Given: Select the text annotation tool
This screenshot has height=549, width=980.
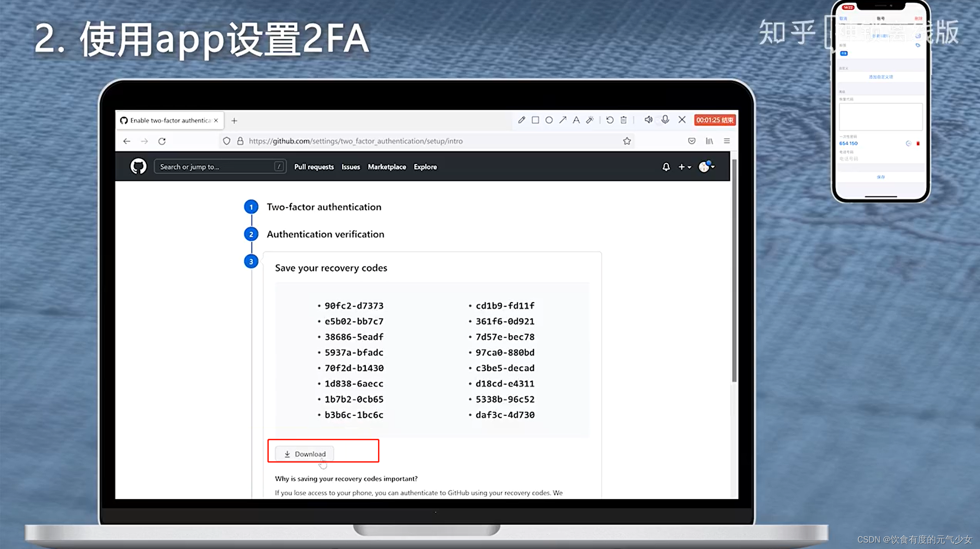Looking at the screenshot, I should click(576, 120).
